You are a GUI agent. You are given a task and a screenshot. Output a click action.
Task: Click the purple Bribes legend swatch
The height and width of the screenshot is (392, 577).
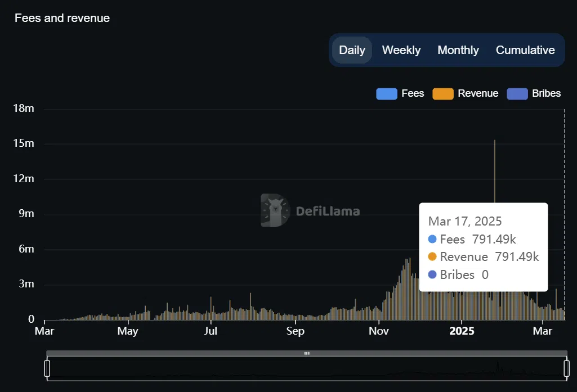pyautogui.click(x=517, y=94)
